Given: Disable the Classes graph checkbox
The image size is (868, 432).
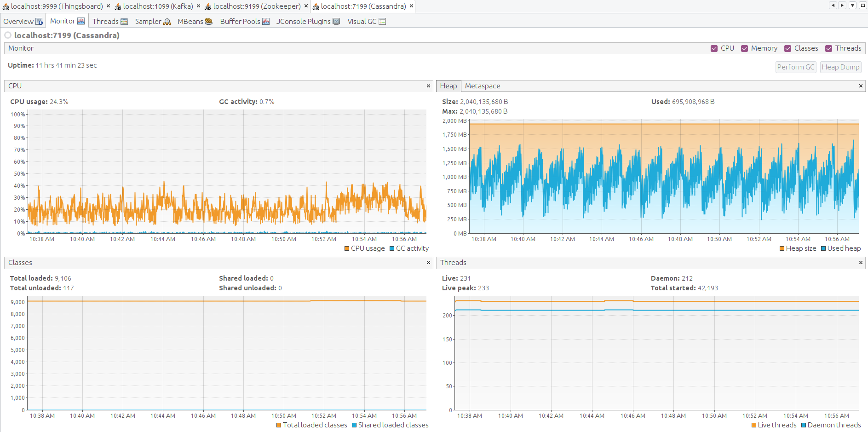Looking at the screenshot, I should [788, 48].
